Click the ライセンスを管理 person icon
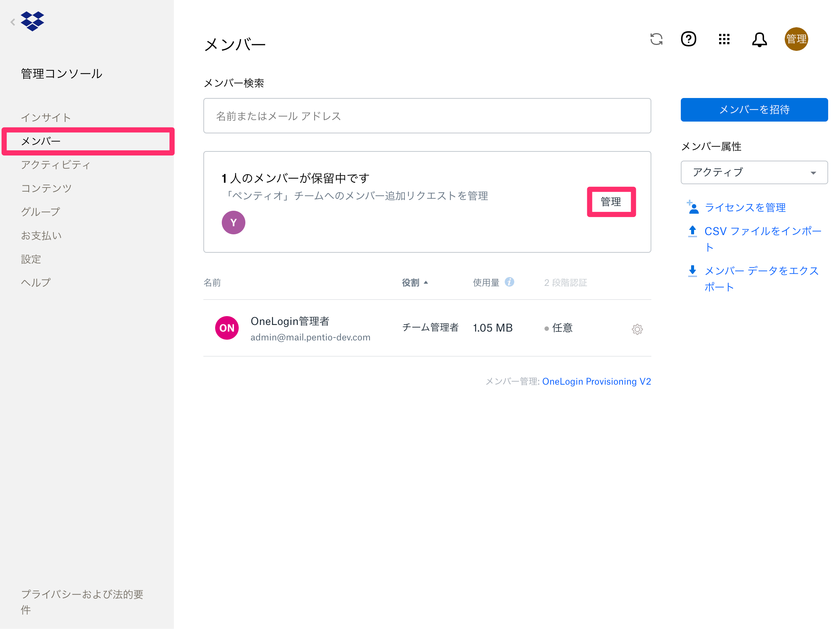This screenshot has width=837, height=644. pyautogui.click(x=692, y=207)
